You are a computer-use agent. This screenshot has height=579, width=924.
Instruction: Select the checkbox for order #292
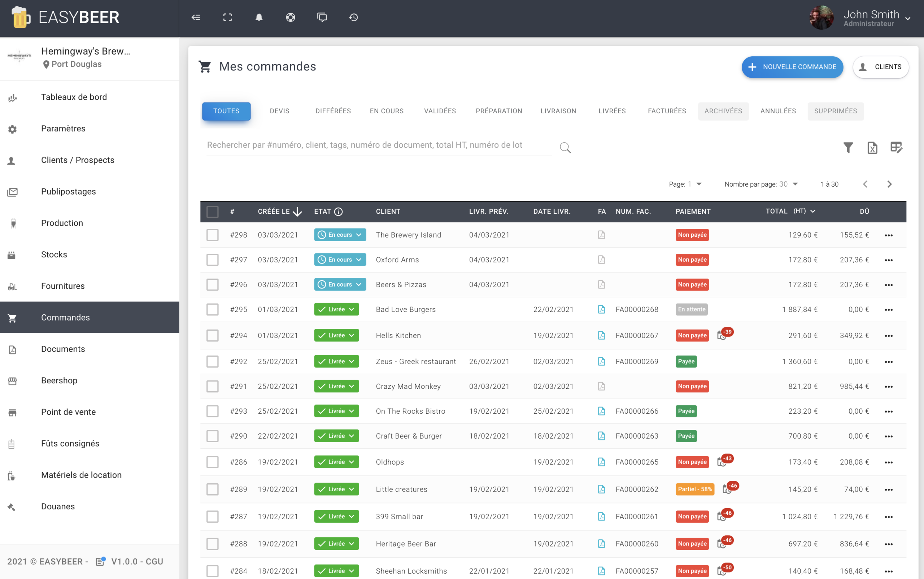(212, 361)
